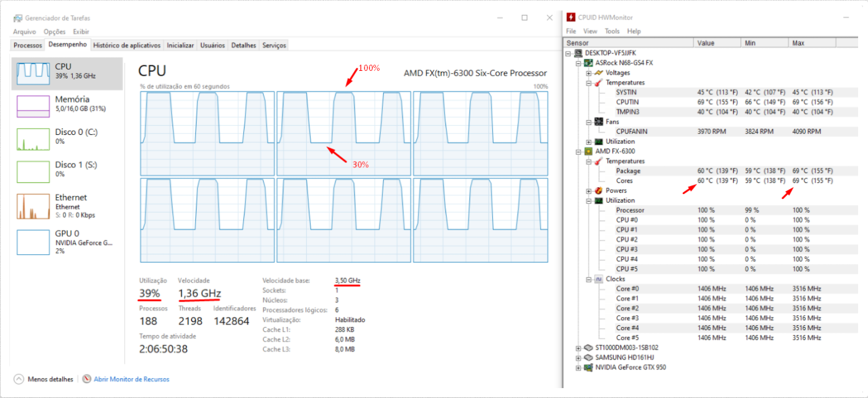Click the Voltages node icon
The height and width of the screenshot is (398, 868).
[x=599, y=73]
